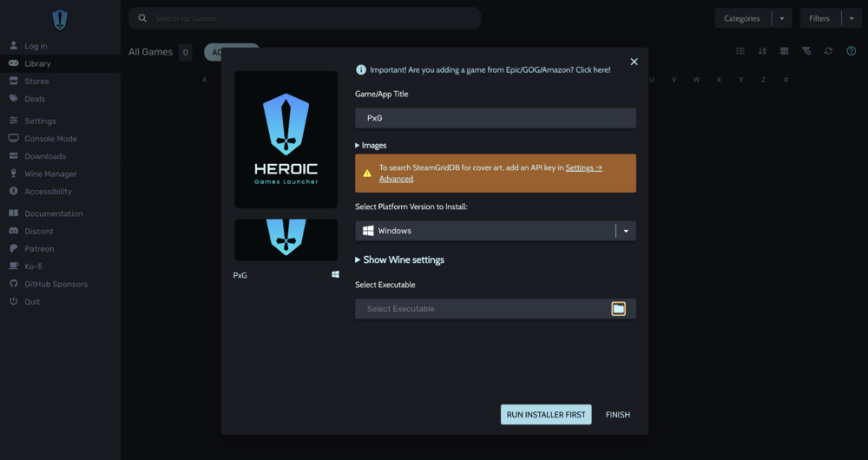Click the Filters button

(x=819, y=18)
